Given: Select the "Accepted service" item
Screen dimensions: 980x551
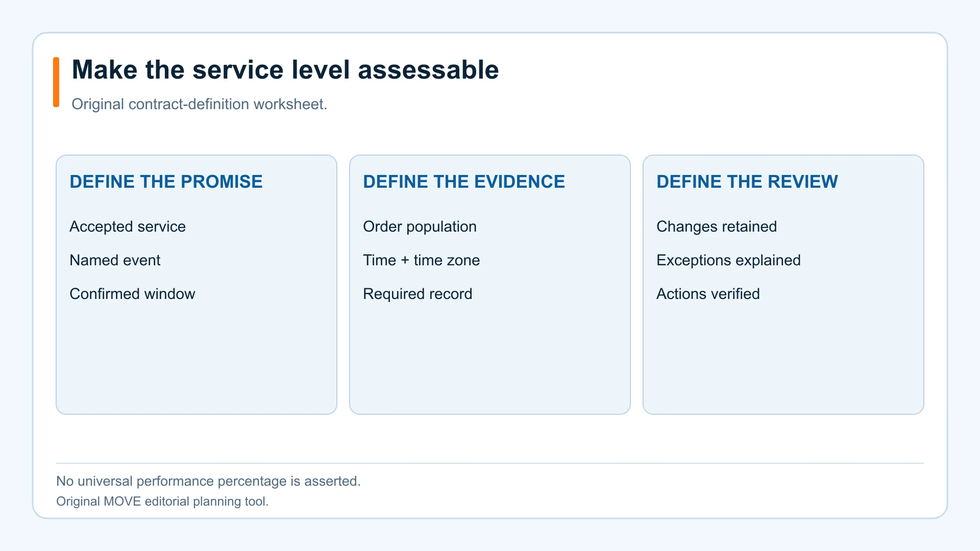Looking at the screenshot, I should click(128, 227).
